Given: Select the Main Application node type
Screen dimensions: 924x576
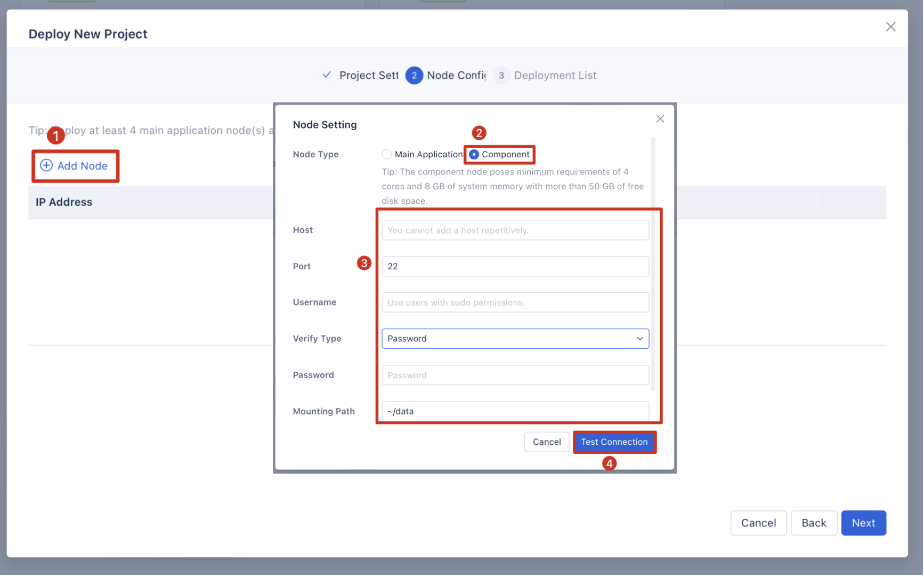Looking at the screenshot, I should tap(386, 154).
